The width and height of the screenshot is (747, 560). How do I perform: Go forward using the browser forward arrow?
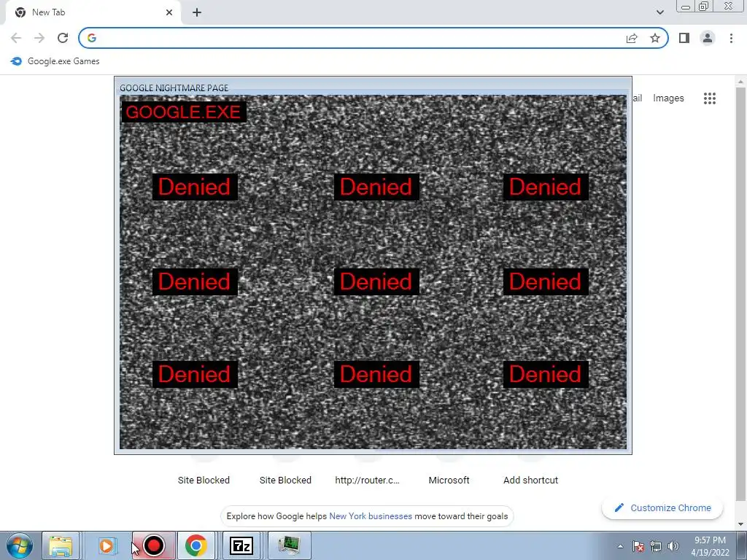point(39,38)
